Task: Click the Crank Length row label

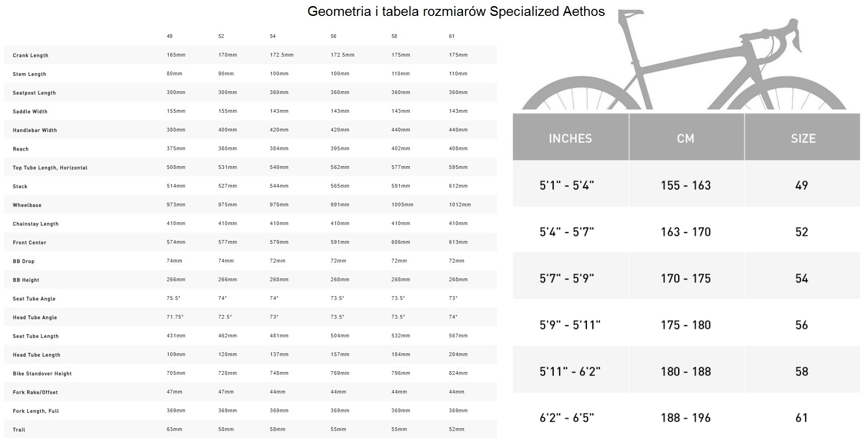Action: (x=30, y=55)
